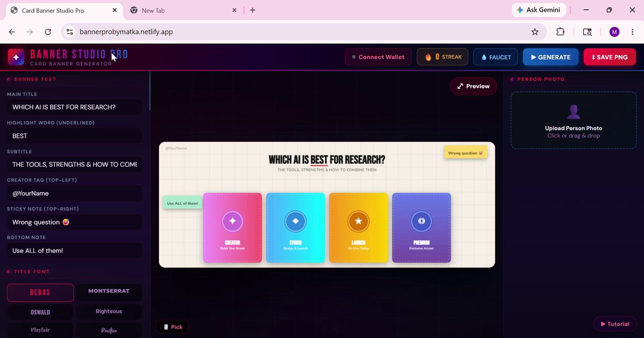
Task: Click the "BANNER TEXT" section heading
Action: pos(35,79)
